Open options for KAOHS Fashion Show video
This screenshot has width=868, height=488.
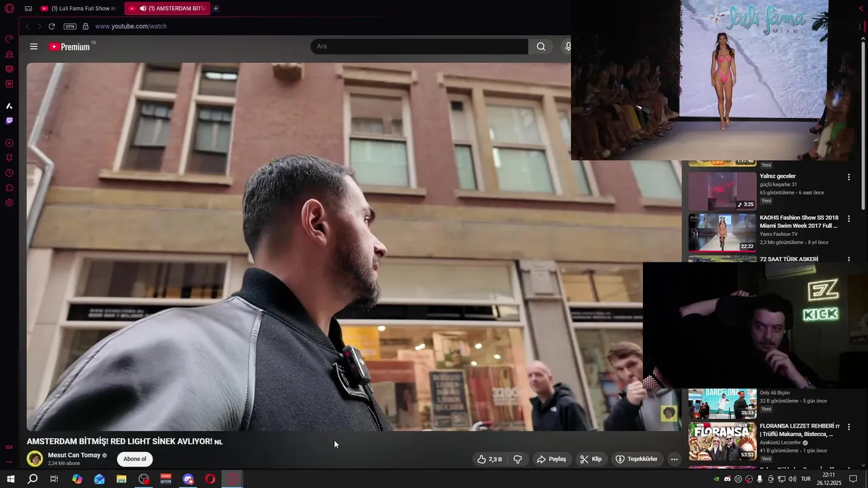click(x=848, y=219)
